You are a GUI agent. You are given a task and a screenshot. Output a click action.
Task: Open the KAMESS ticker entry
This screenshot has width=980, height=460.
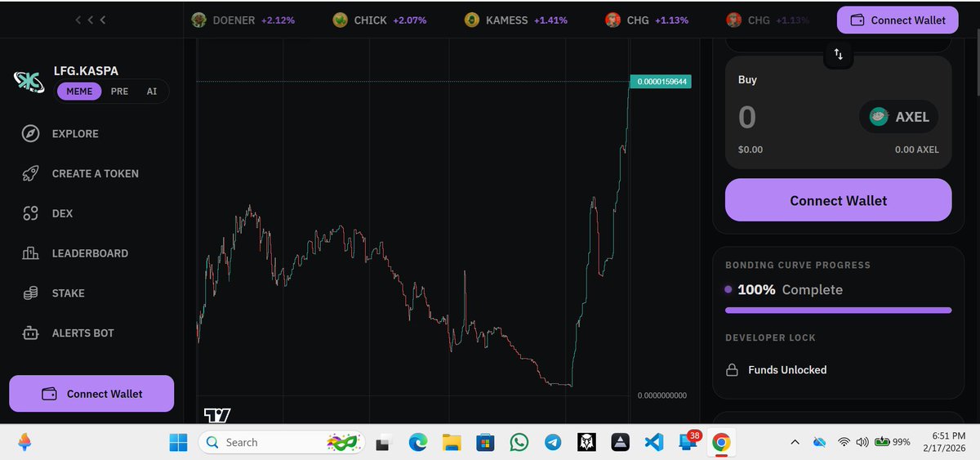pos(517,20)
